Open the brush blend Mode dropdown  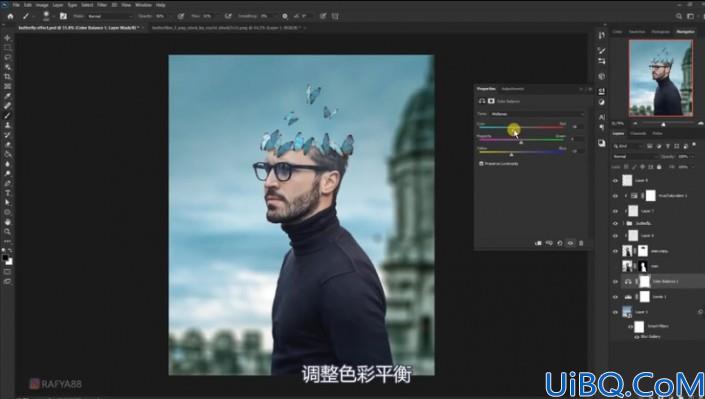click(x=110, y=16)
